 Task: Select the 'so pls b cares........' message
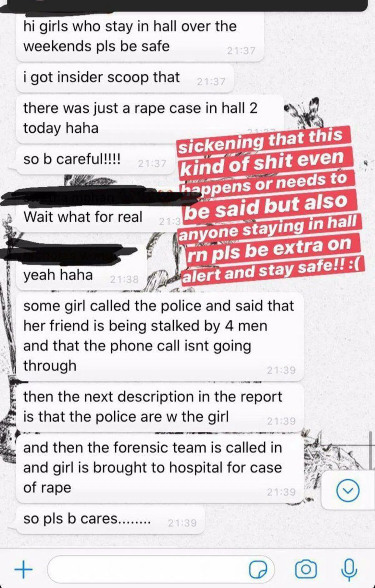pos(110,520)
